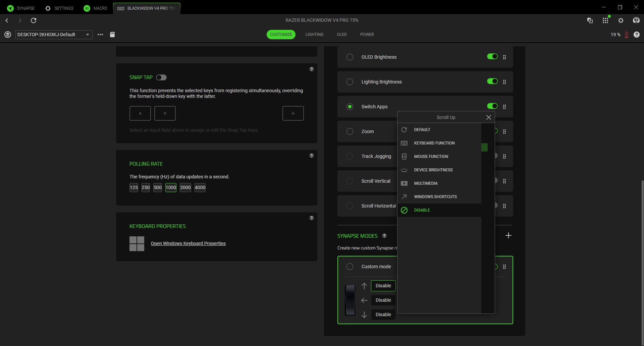Turn off the Lighting Brightness toggle
The height and width of the screenshot is (346, 644).
coord(492,81)
